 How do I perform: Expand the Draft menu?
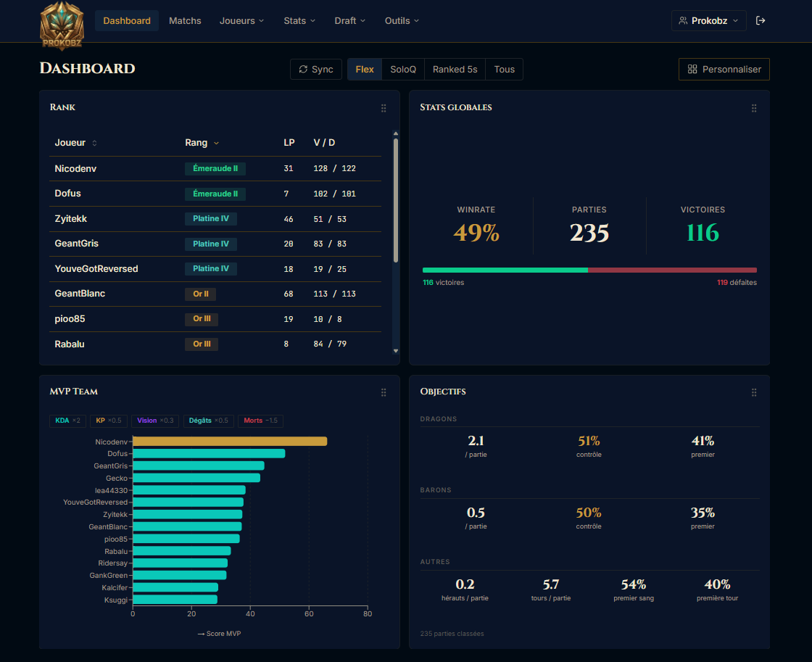tap(350, 21)
